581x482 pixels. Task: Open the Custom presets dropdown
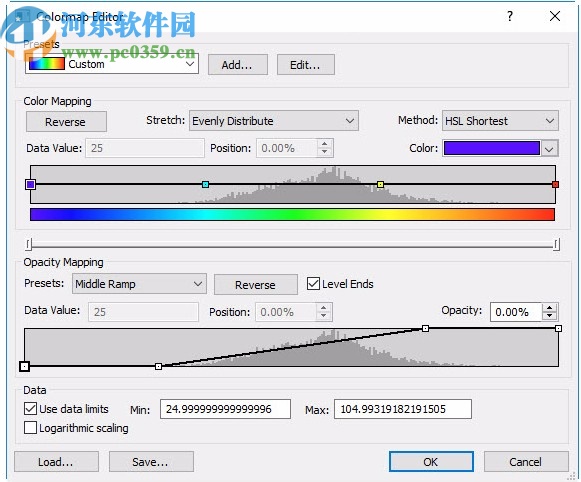click(x=112, y=64)
